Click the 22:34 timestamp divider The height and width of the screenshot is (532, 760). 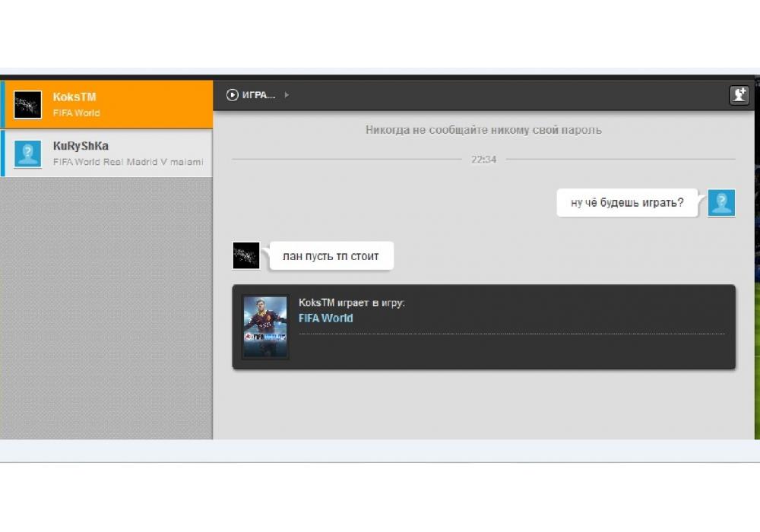[483, 160]
